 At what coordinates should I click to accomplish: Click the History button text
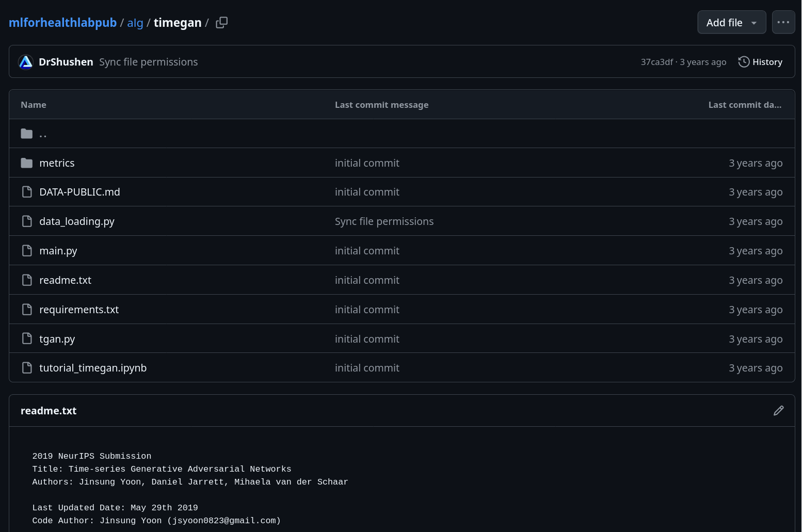point(767,62)
